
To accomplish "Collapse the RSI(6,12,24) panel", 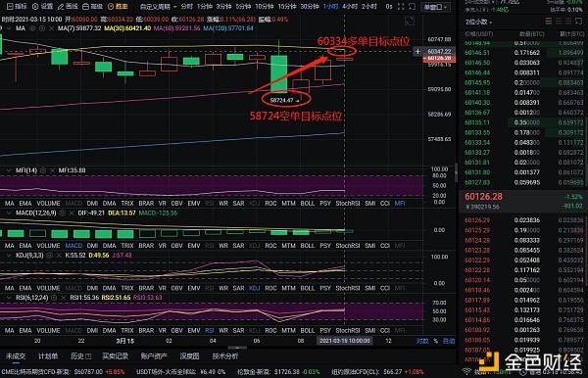I will (8, 298).
